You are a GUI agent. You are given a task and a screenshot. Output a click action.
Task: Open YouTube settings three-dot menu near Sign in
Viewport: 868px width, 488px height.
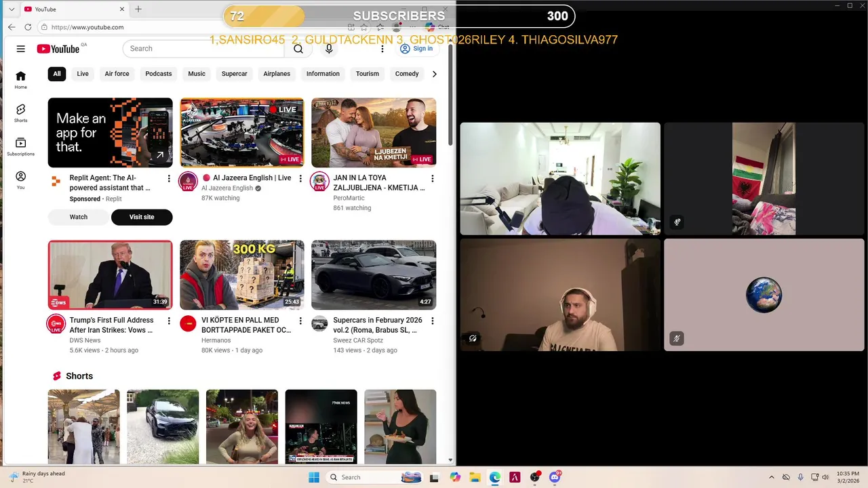(x=382, y=49)
